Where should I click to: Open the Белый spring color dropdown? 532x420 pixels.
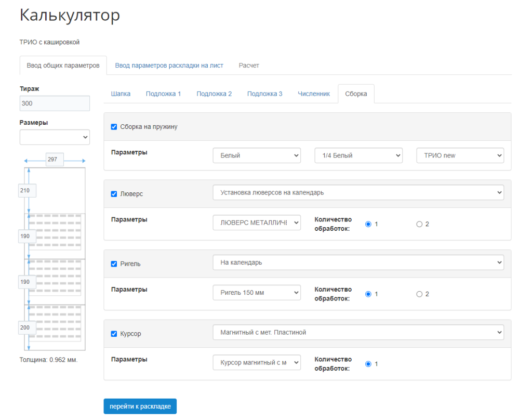pos(257,155)
